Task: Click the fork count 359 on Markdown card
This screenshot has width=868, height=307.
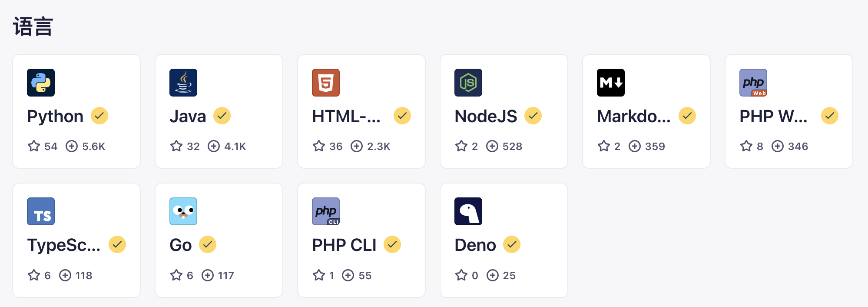Action: (655, 147)
